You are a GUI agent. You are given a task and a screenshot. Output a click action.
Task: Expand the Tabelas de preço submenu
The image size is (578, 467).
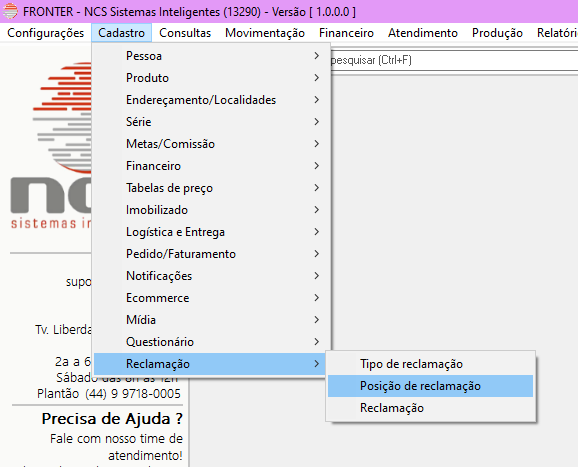pyautogui.click(x=212, y=188)
